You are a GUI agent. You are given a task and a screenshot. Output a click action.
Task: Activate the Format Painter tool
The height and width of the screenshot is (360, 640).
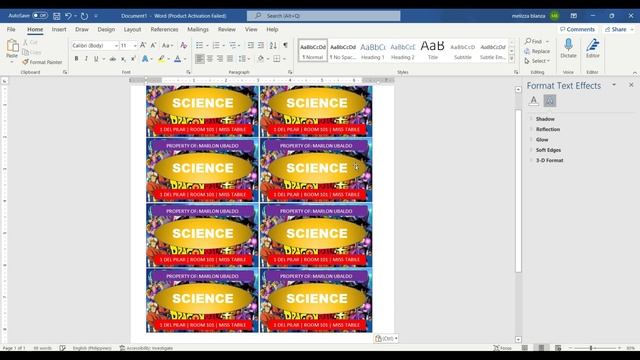[x=42, y=62]
